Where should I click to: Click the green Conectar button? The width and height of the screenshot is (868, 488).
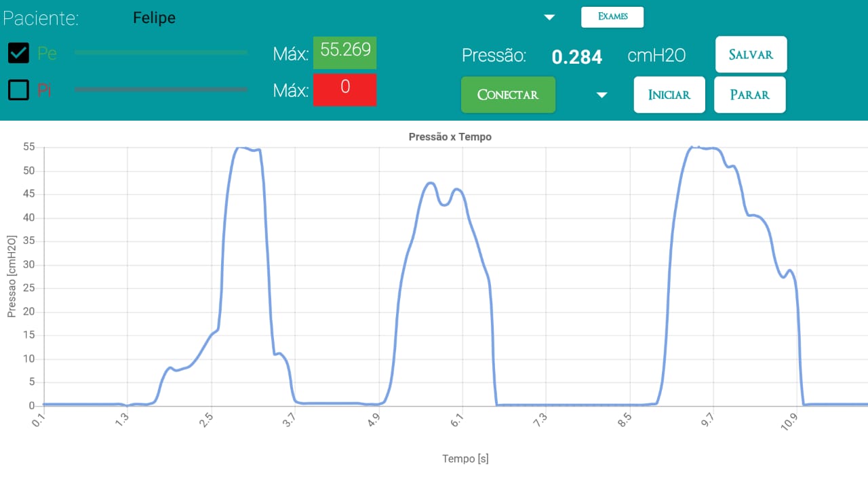[x=508, y=94]
